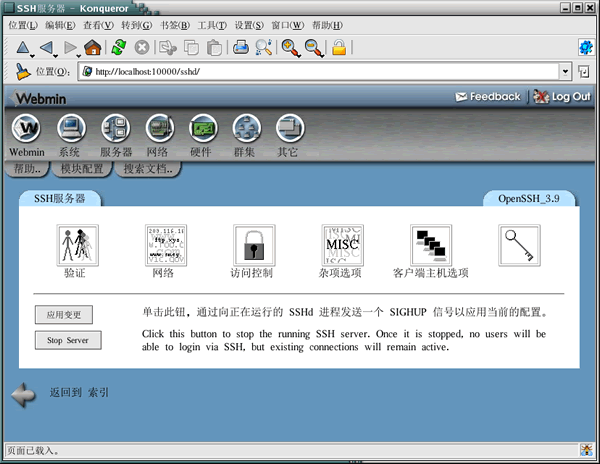The width and height of the screenshot is (600, 464).
Task: Click the security padlock icon
Action: tap(339, 48)
